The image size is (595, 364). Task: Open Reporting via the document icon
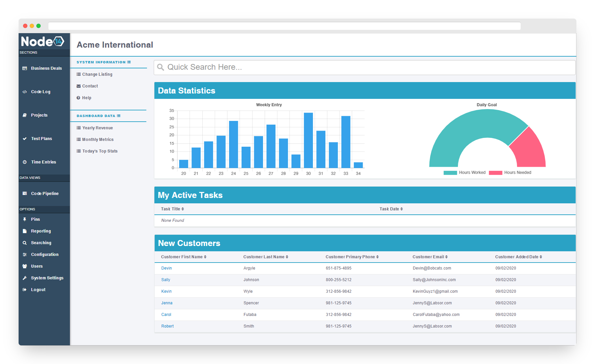tap(25, 231)
